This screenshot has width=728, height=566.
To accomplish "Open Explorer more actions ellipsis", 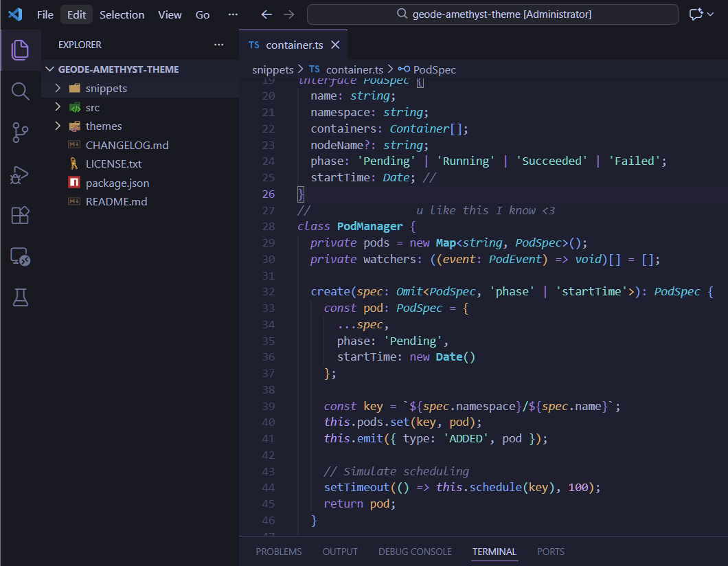I will (218, 45).
